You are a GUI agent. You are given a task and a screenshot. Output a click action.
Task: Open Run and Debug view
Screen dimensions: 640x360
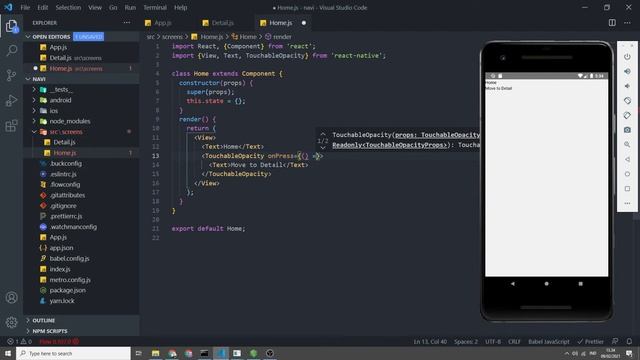11,100
